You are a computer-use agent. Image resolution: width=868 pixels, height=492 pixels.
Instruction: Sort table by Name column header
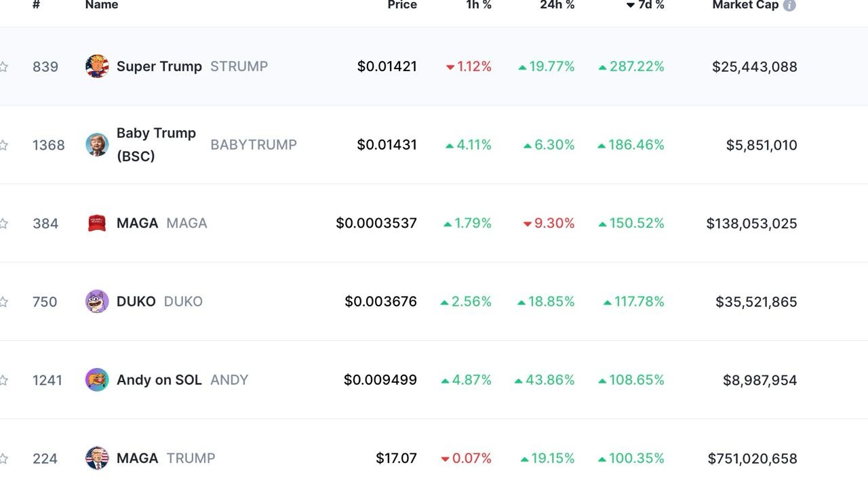pyautogui.click(x=102, y=5)
